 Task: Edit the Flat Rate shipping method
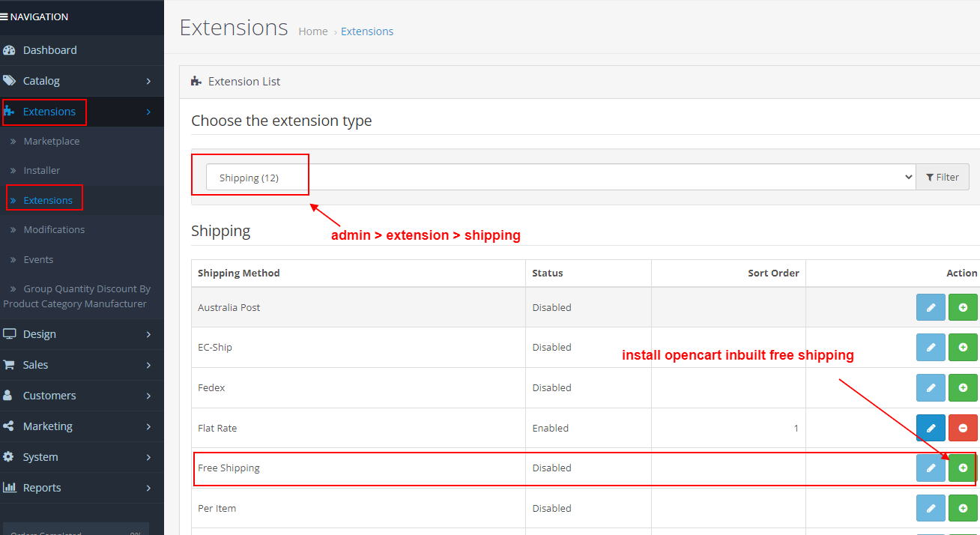[x=931, y=427]
